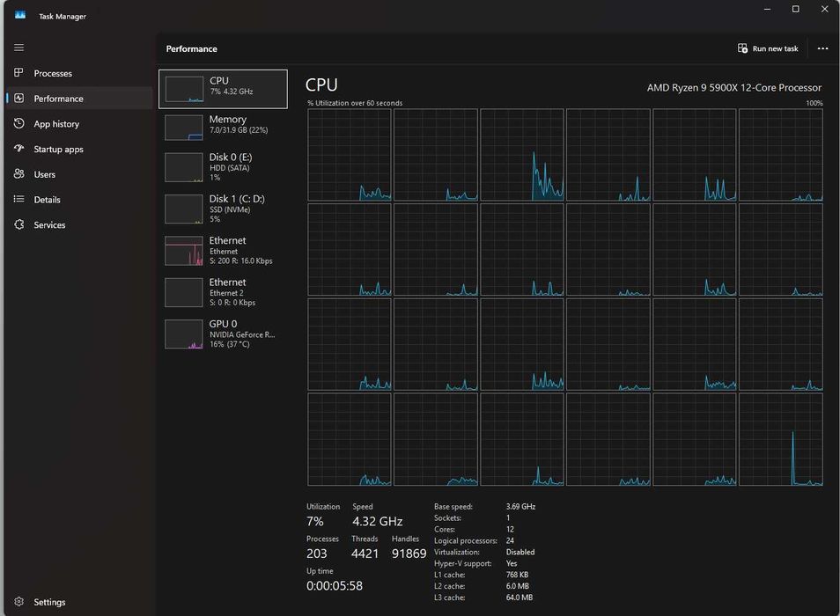Click the '768 KB' L1 cache value
The height and width of the screenshot is (616, 840).
[517, 575]
